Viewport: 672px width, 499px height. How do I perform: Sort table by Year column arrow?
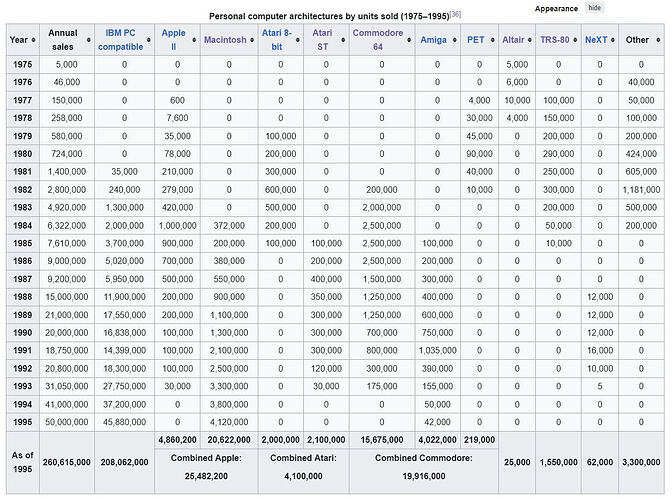(x=33, y=40)
